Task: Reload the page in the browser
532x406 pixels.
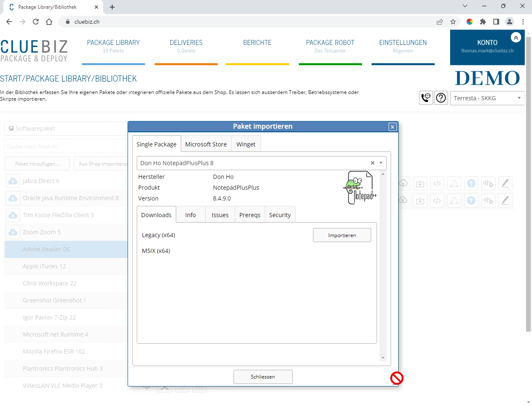Action: pos(36,22)
